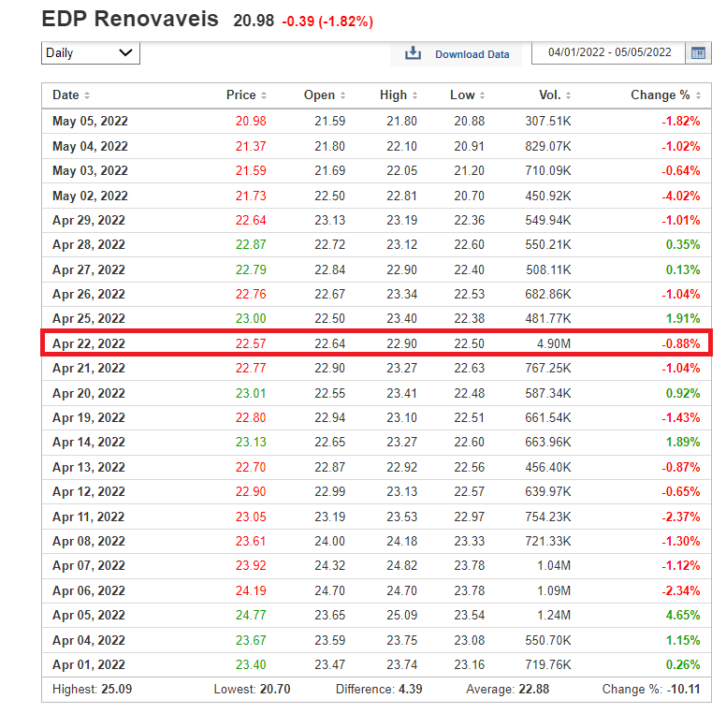Sort table by Vol. column
The height and width of the screenshot is (728, 726).
tap(555, 95)
